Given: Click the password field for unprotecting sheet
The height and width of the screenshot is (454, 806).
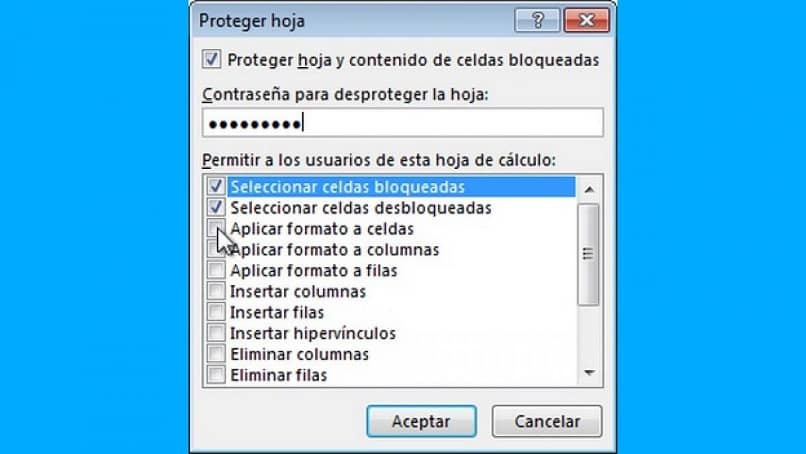Looking at the screenshot, I should 402,123.
